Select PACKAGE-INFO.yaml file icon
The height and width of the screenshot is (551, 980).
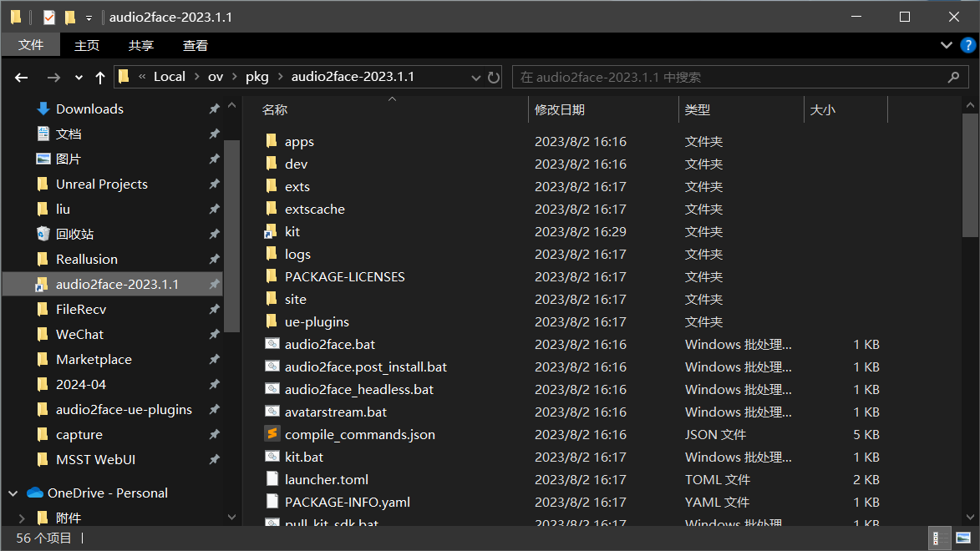coord(272,502)
